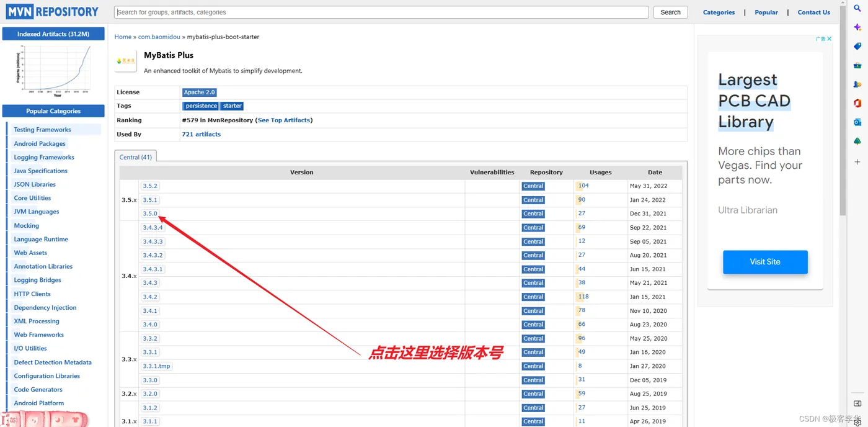Open the Copilot sparkle sidebar icon
868x427 pixels.
857,27
